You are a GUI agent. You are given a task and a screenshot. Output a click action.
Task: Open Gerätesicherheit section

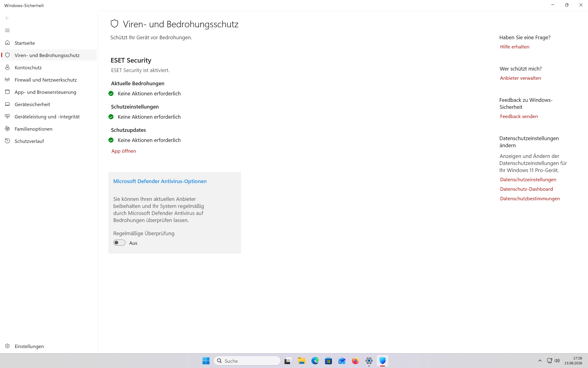click(49, 104)
